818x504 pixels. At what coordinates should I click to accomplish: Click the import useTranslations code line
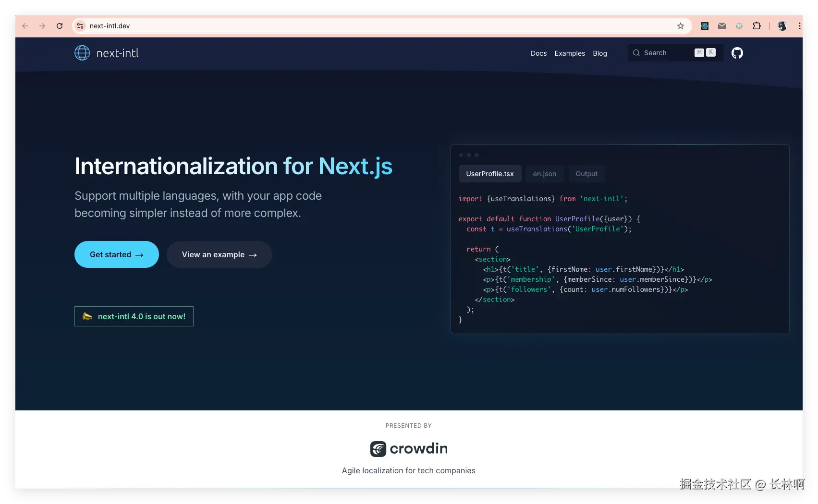click(x=543, y=199)
